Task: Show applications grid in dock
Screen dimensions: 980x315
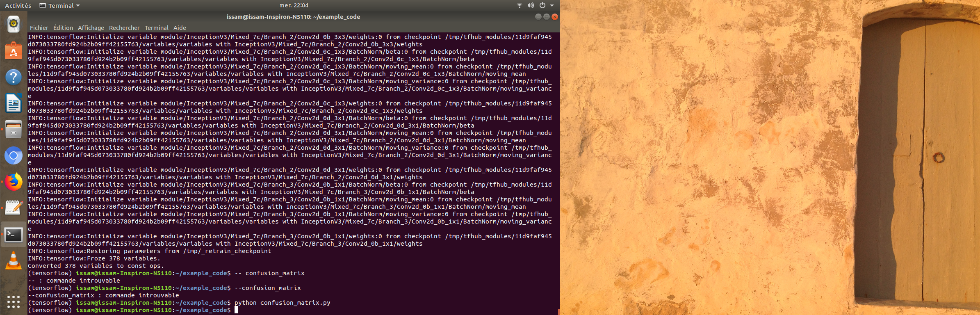Action: click(x=14, y=302)
